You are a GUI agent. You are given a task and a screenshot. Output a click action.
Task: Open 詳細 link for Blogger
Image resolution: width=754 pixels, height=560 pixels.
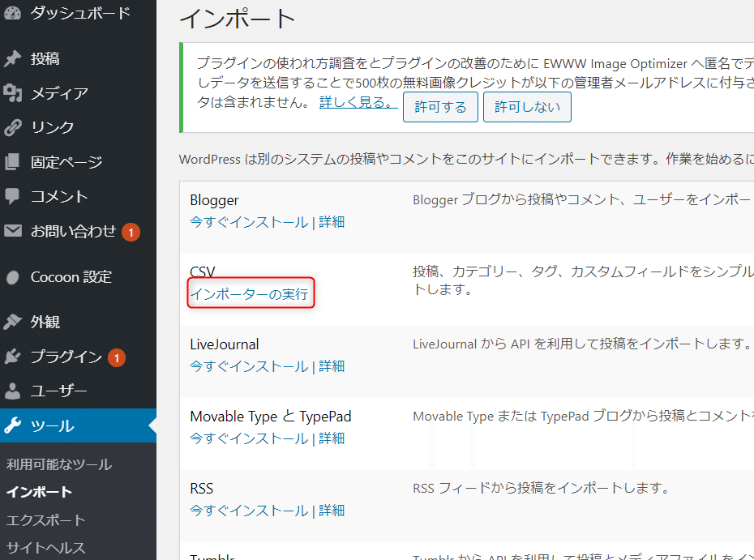pos(332,222)
